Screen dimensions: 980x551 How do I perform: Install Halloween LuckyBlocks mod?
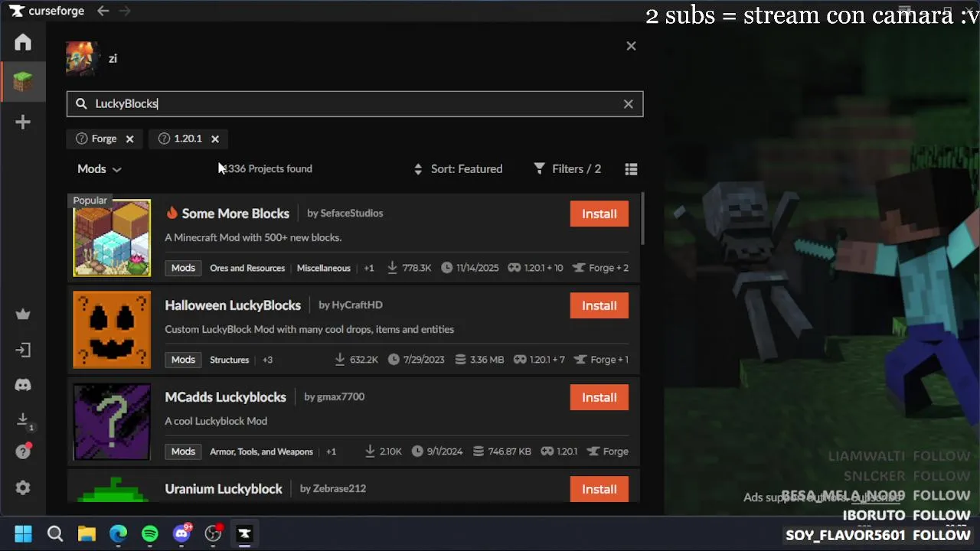[599, 305]
